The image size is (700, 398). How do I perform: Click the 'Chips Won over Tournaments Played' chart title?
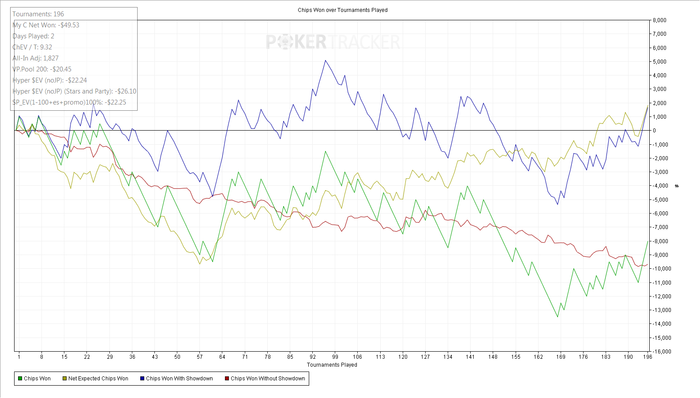pos(342,10)
